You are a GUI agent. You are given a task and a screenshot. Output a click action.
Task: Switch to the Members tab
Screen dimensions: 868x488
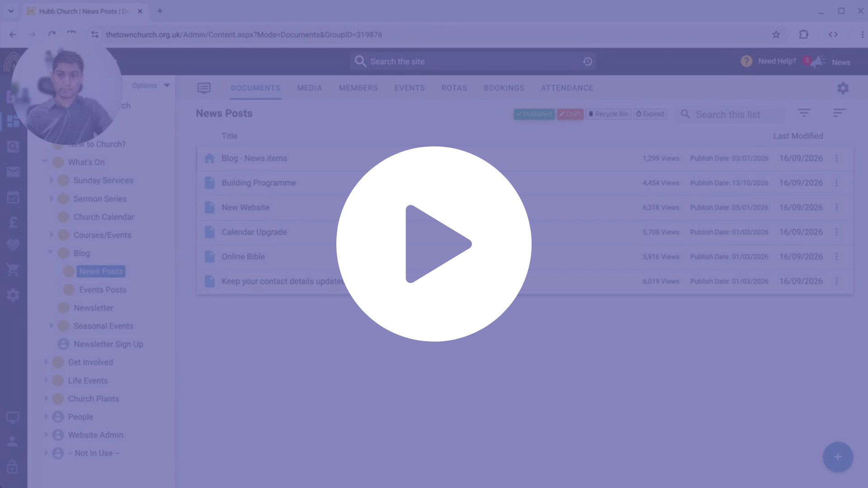pyautogui.click(x=359, y=88)
